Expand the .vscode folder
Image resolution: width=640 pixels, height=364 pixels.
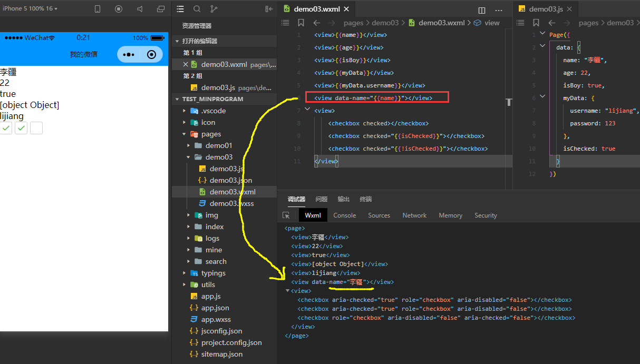coord(184,111)
